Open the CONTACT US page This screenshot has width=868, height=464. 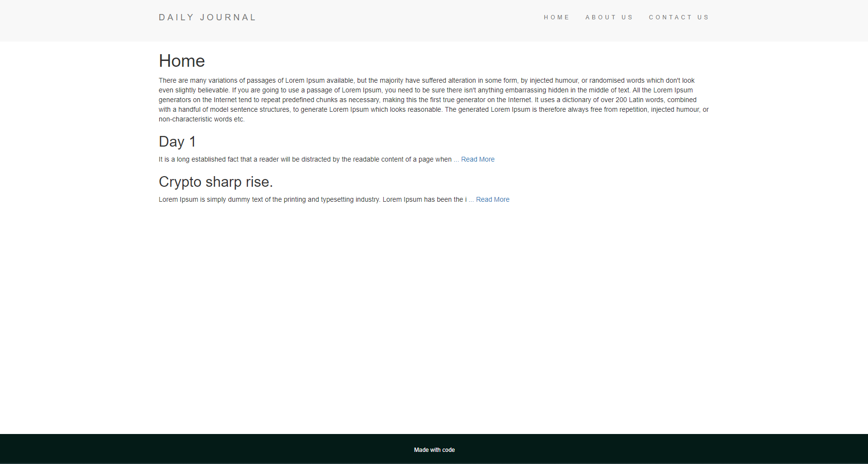point(678,17)
